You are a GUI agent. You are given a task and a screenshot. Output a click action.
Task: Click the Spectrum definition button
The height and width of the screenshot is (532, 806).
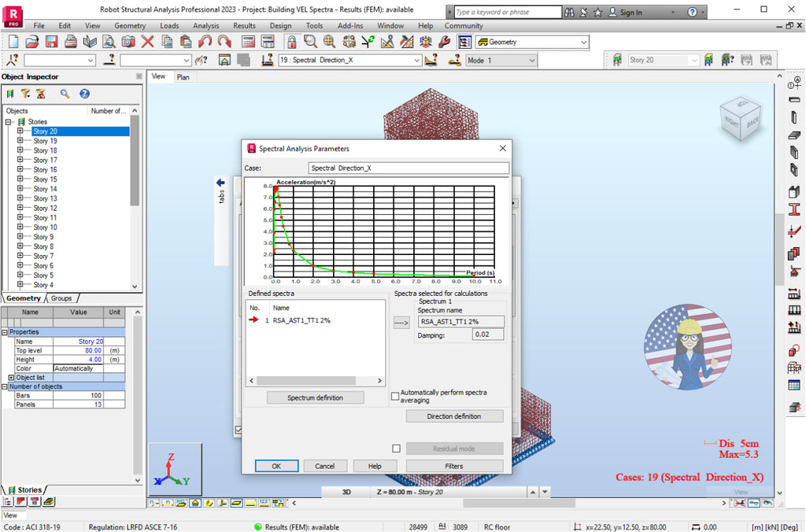point(315,397)
